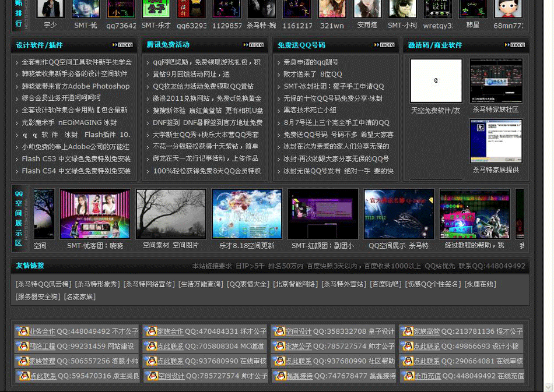Click penguin icon beside QQ:49866693 设计小穆
The width and height of the screenshot is (554, 392).
click(408, 346)
